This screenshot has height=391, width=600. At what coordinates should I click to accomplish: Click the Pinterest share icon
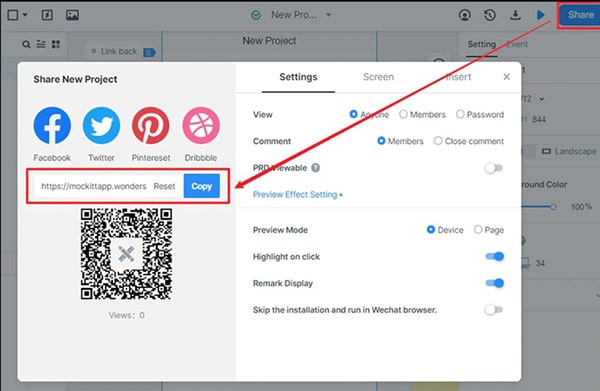coord(151,125)
